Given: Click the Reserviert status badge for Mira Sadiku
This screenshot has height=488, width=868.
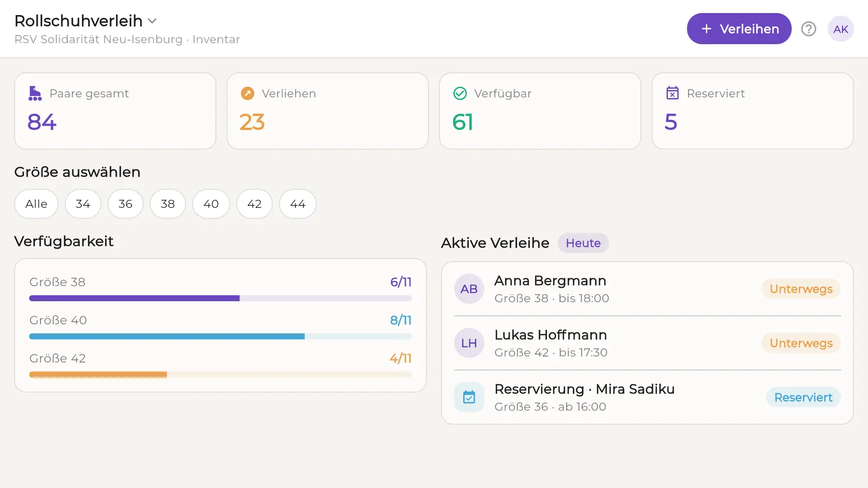Looking at the screenshot, I should tap(803, 397).
